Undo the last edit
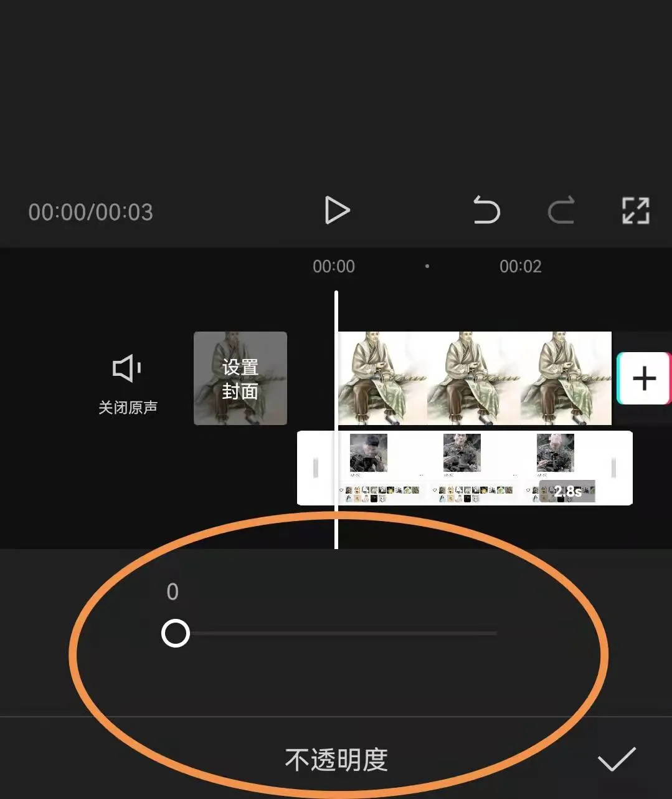 (x=487, y=211)
